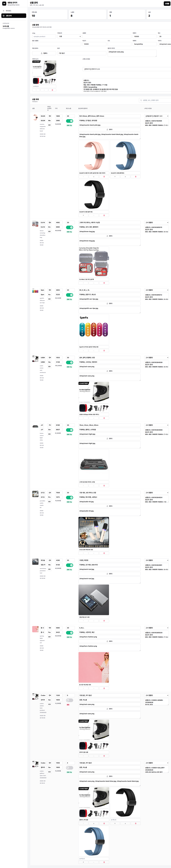This screenshot has height=868, width=171.
Task: Move the SUUNTO blue band image down
Action: click(125, 177)
